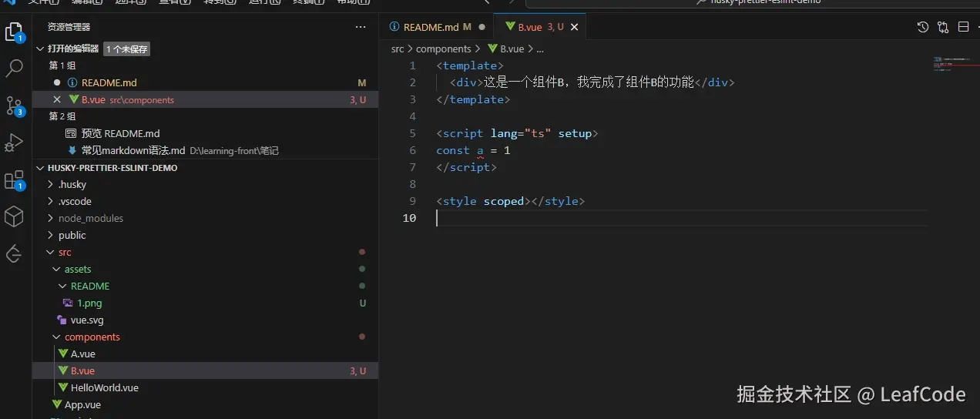This screenshot has height=419, width=980.
Task: Click variable a with red squiggle on line 6
Action: pyautogui.click(x=480, y=150)
